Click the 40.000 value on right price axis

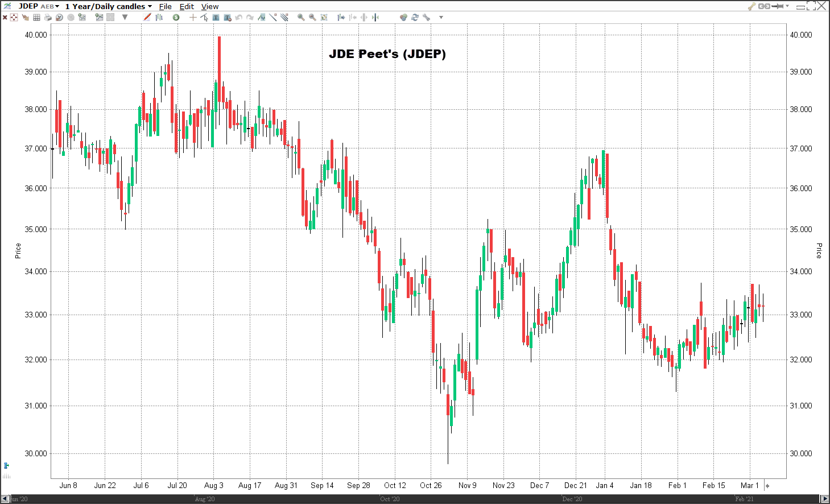(x=801, y=35)
